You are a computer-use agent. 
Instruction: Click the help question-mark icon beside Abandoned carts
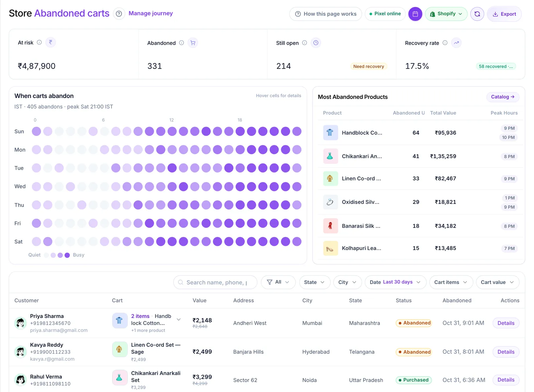point(119,14)
